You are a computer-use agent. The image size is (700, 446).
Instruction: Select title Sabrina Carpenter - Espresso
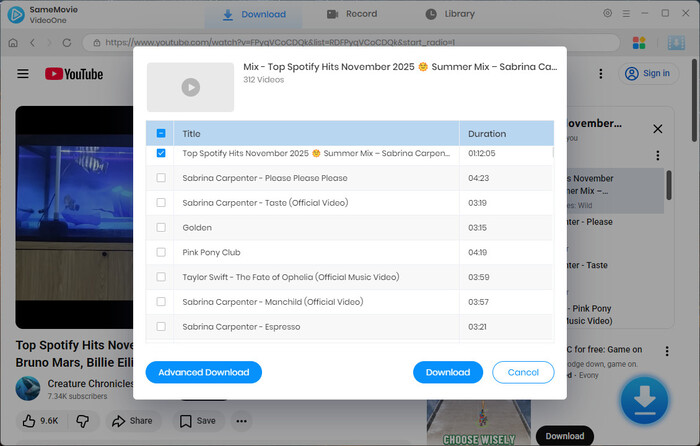tap(241, 327)
